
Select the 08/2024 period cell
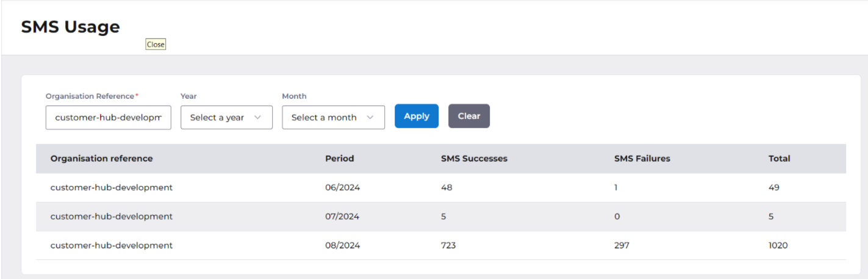coord(342,245)
